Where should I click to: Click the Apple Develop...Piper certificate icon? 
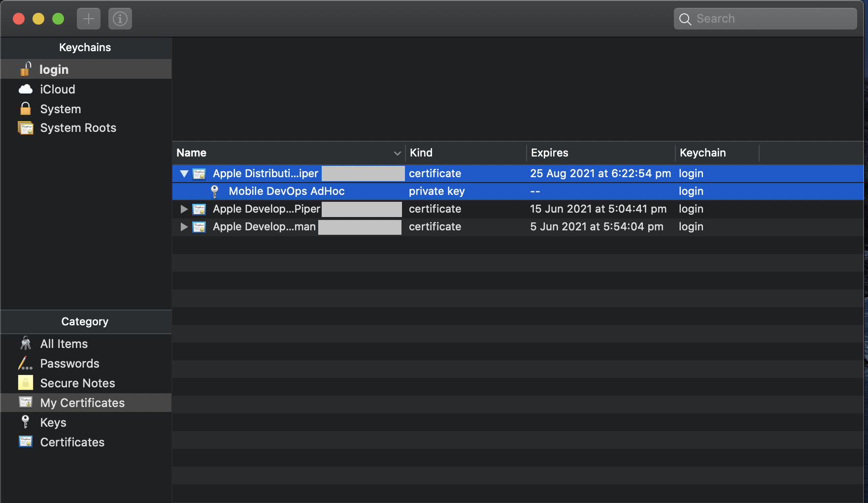coord(199,209)
